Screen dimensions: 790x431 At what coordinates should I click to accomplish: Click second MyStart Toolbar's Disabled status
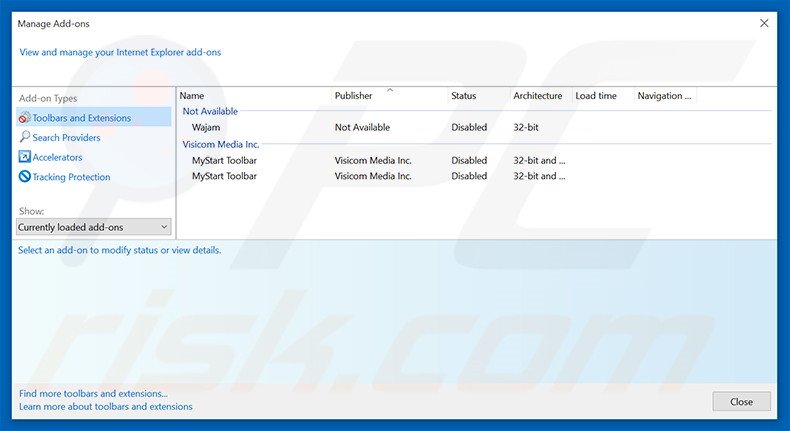tap(469, 176)
